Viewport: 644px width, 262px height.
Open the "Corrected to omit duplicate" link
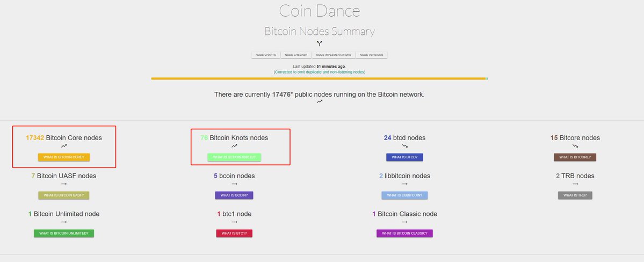tap(320, 71)
